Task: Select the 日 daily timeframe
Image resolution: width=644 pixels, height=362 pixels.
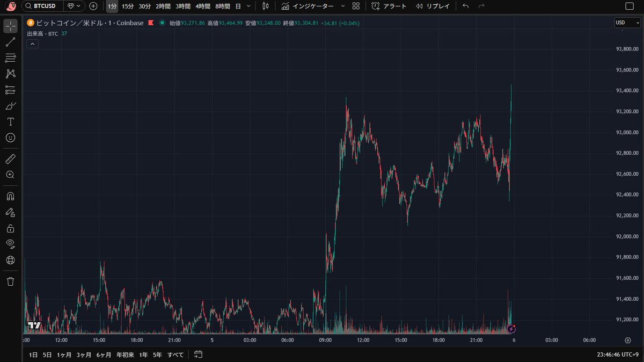Action: [238, 6]
